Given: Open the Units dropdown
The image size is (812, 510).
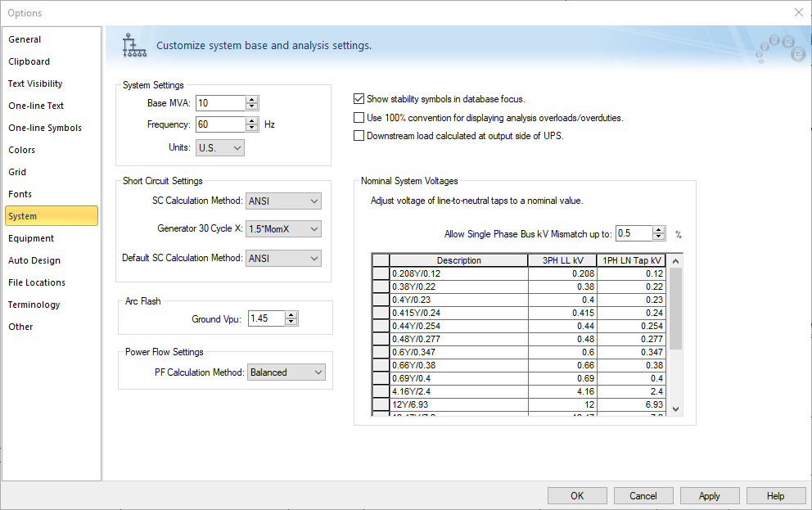Looking at the screenshot, I should coord(220,148).
